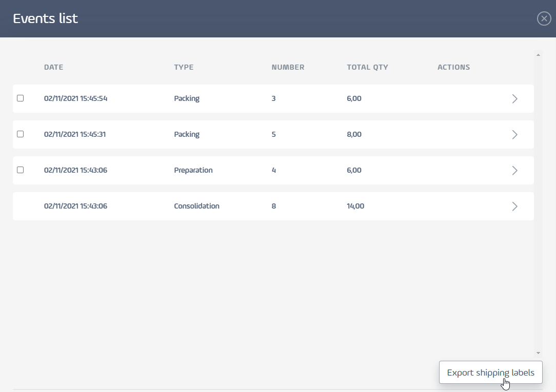The height and width of the screenshot is (392, 556).
Task: Select the Preparation event checkbox
Action: pyautogui.click(x=20, y=170)
